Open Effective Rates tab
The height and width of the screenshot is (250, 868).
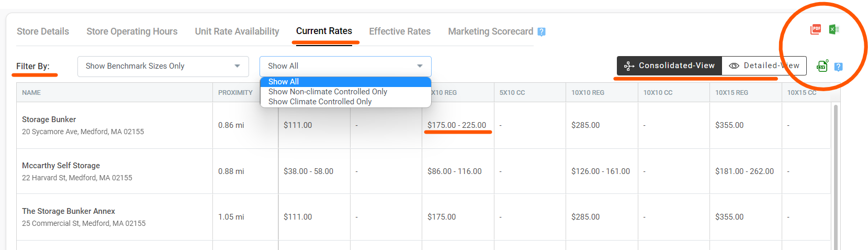pos(400,31)
